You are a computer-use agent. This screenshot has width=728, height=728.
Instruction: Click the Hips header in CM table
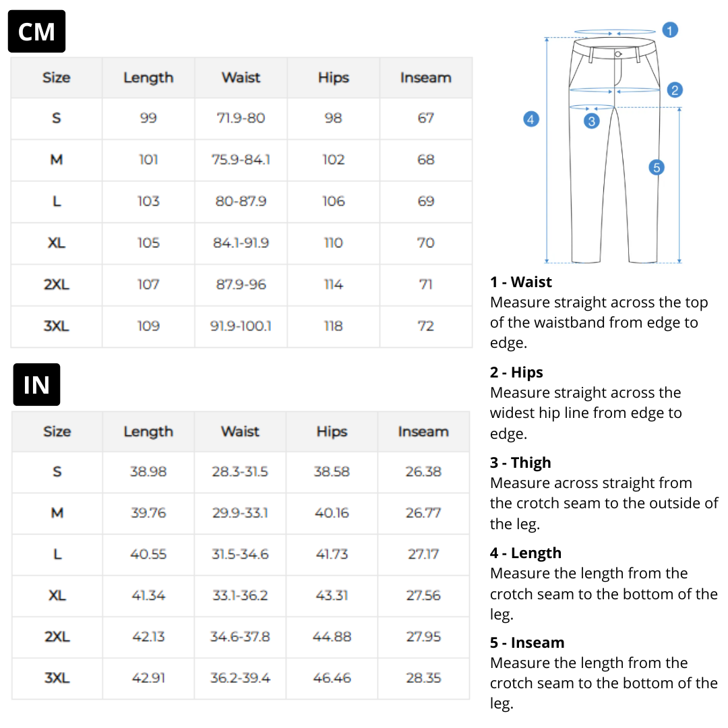(x=333, y=78)
